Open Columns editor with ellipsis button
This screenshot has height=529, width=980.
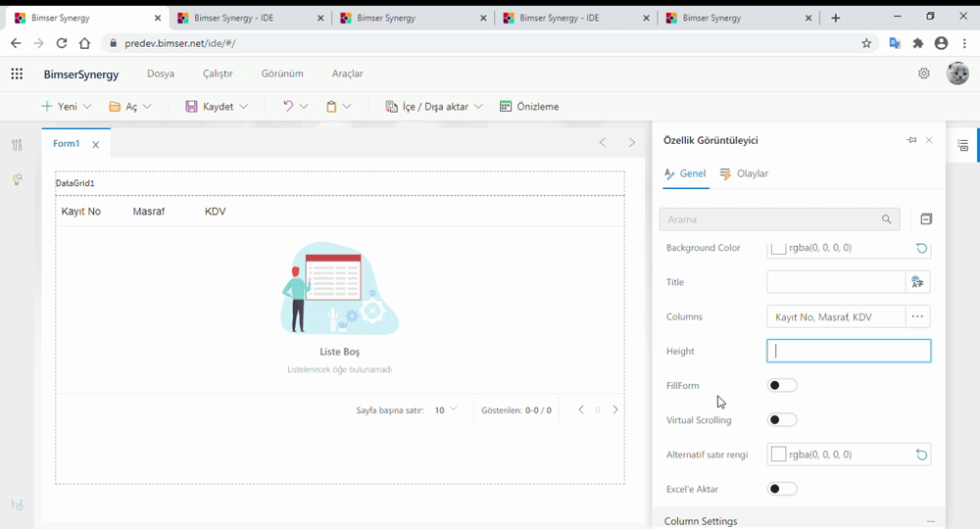coord(917,316)
